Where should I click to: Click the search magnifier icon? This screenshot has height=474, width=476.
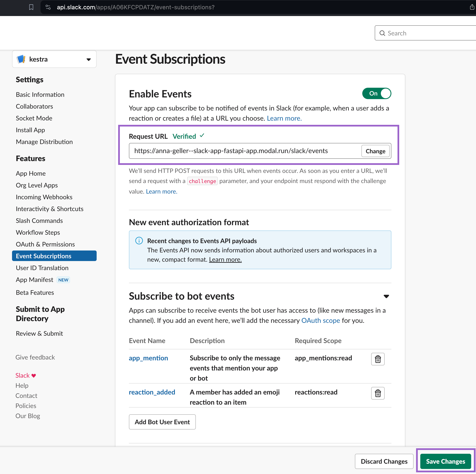pos(382,33)
